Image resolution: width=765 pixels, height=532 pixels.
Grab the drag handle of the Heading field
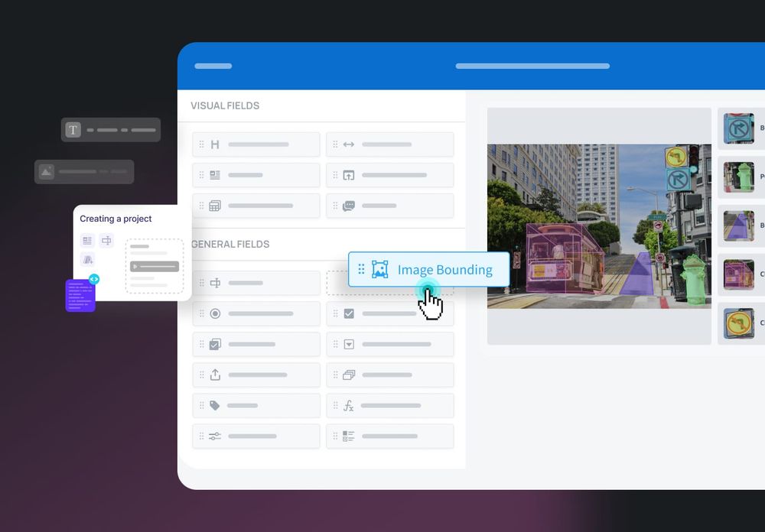(201, 144)
